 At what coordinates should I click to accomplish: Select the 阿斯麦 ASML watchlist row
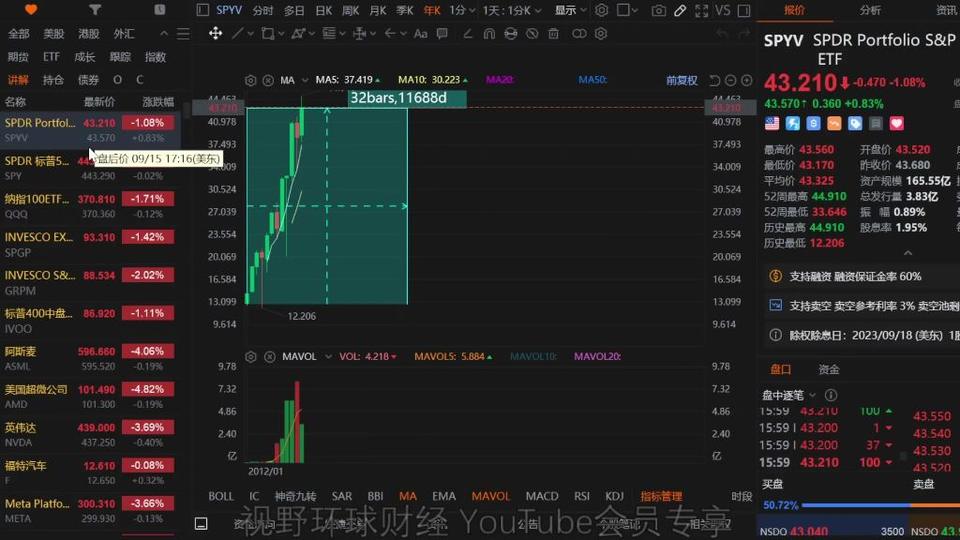click(x=91, y=358)
